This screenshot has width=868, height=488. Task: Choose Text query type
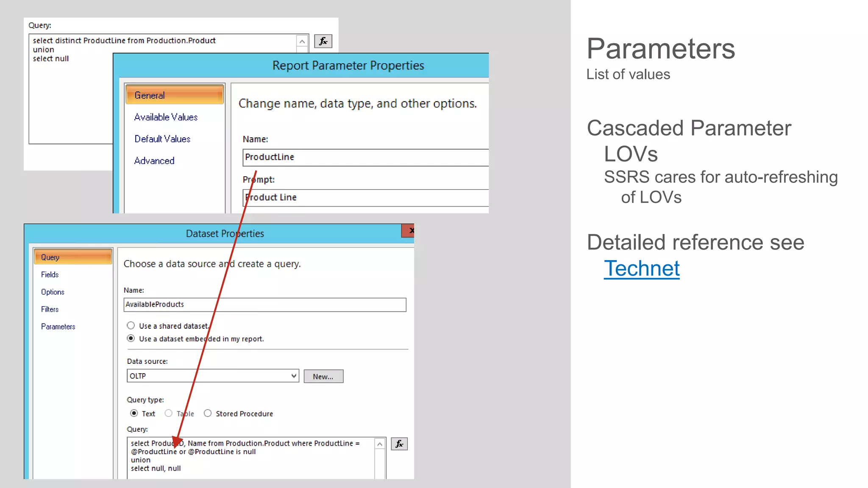tap(134, 413)
